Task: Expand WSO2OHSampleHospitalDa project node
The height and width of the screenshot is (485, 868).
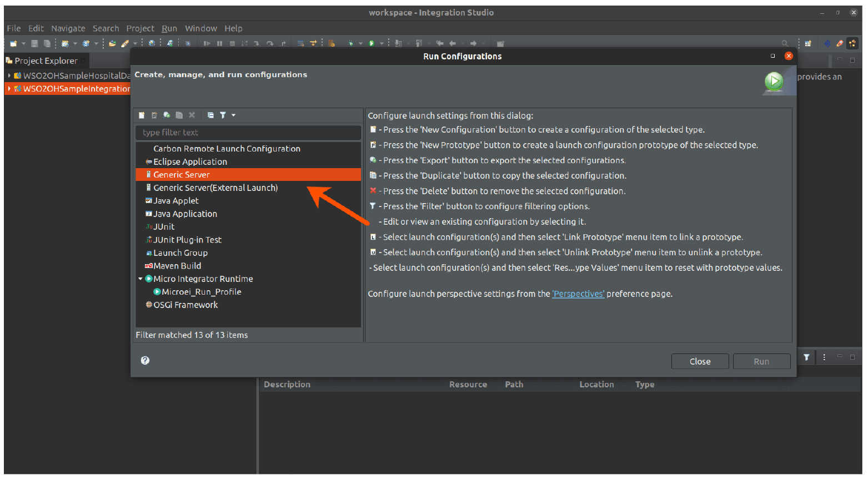Action: [x=9, y=75]
